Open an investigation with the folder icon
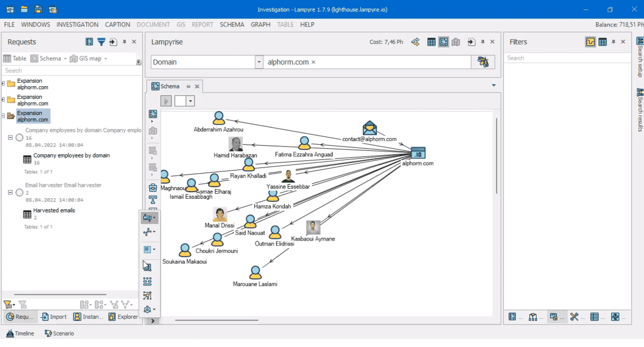The height and width of the screenshot is (347, 644). coord(24,9)
